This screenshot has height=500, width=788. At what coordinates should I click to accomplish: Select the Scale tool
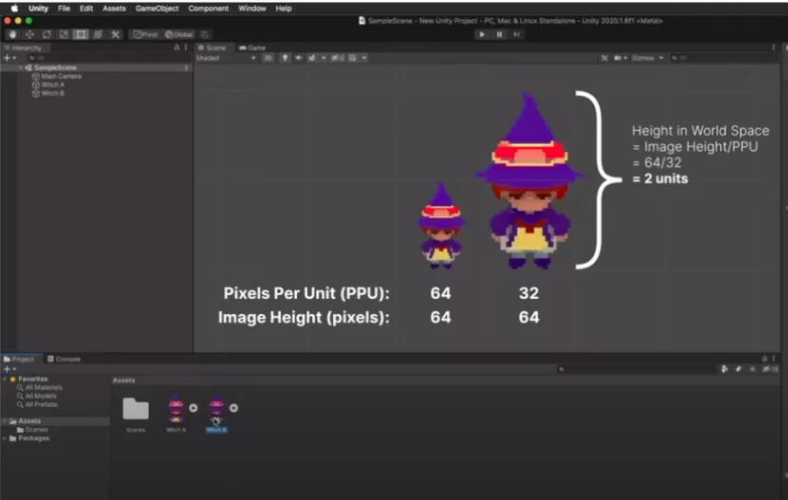(64, 35)
